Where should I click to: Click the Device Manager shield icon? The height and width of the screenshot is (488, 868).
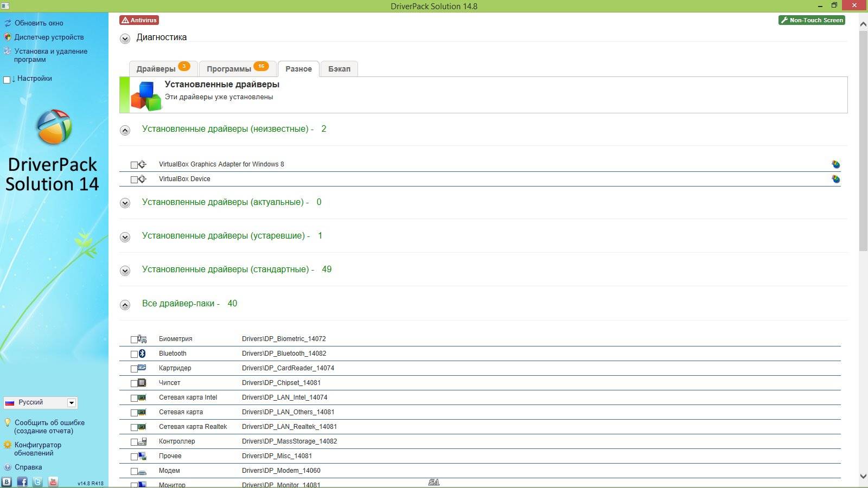(x=8, y=37)
